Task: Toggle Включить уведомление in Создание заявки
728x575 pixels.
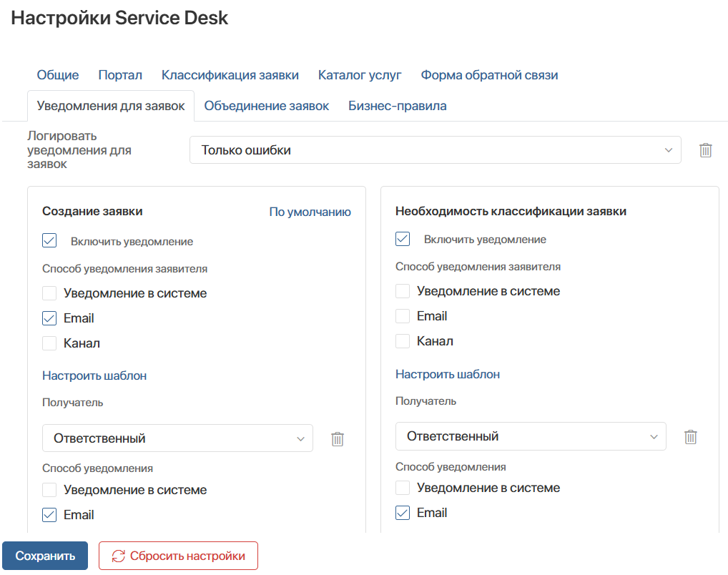Action: point(49,240)
